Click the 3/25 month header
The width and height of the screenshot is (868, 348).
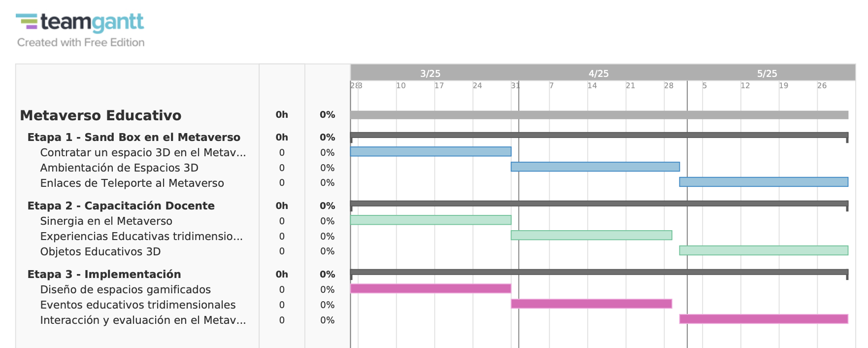pyautogui.click(x=430, y=73)
